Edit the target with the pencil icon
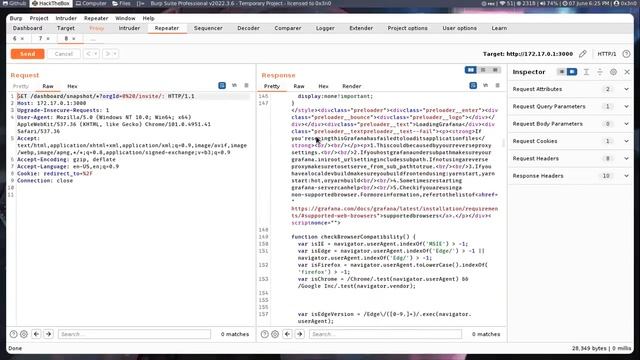The width and height of the screenshot is (640, 360). click(582, 54)
